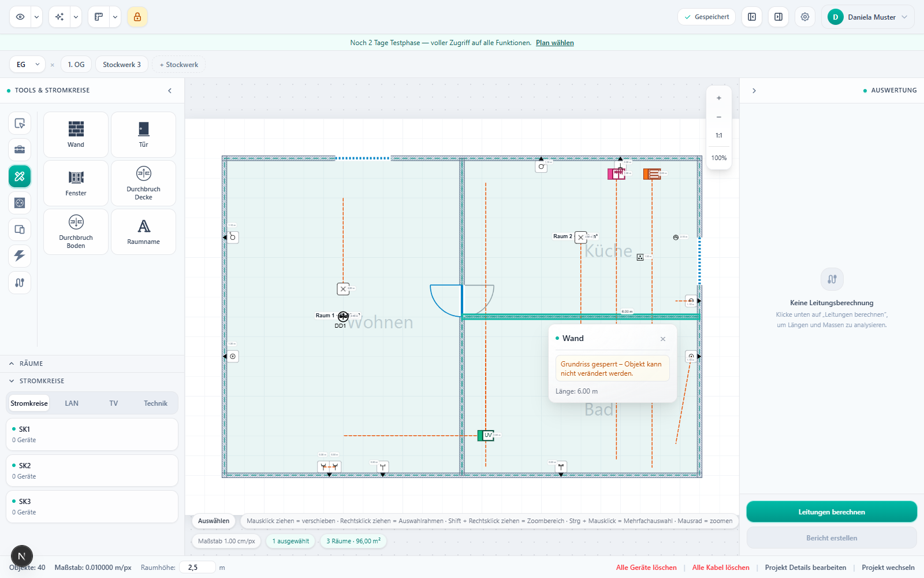Screen dimensions: 924x578
Task: Open Daniela Muster account dropdown
Action: point(867,17)
